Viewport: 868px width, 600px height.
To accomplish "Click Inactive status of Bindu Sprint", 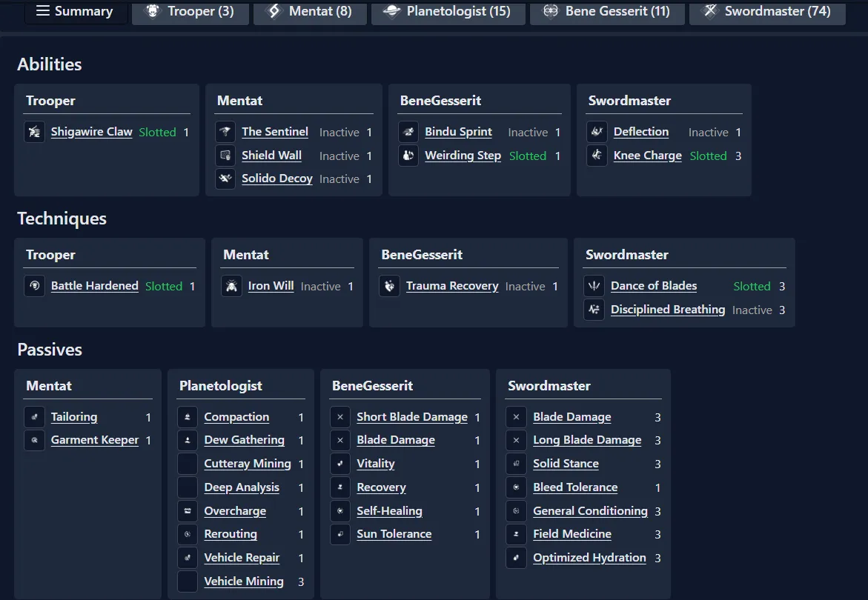I will click(528, 132).
